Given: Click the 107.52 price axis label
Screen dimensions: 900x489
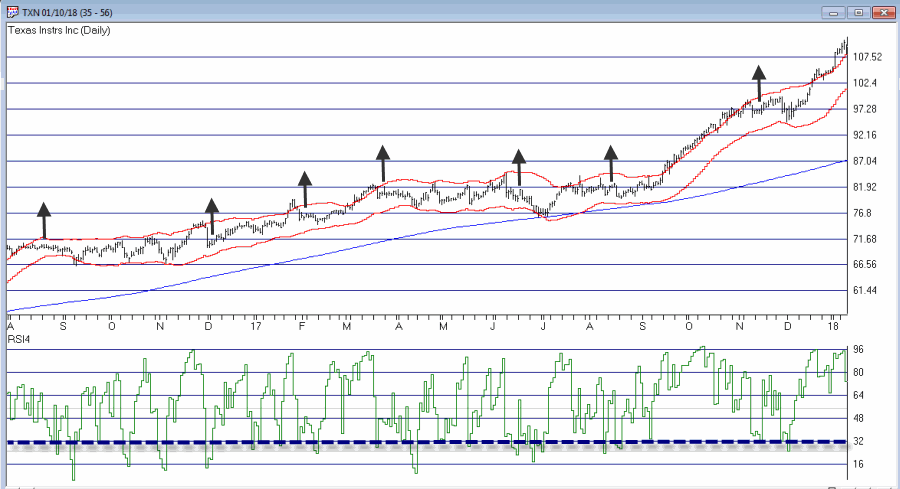Looking at the screenshot, I should point(867,57).
